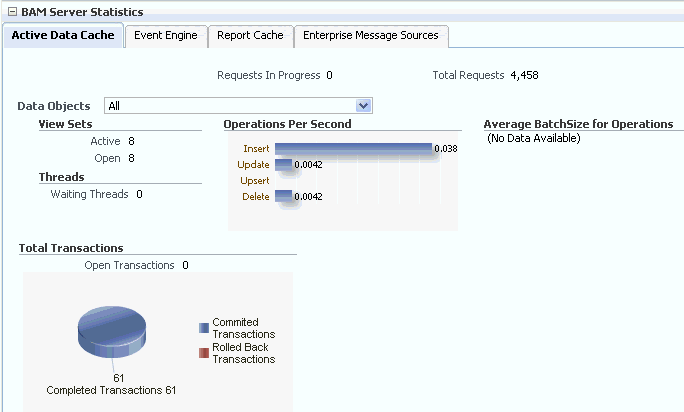Open the Report Cache tab

pyautogui.click(x=250, y=35)
